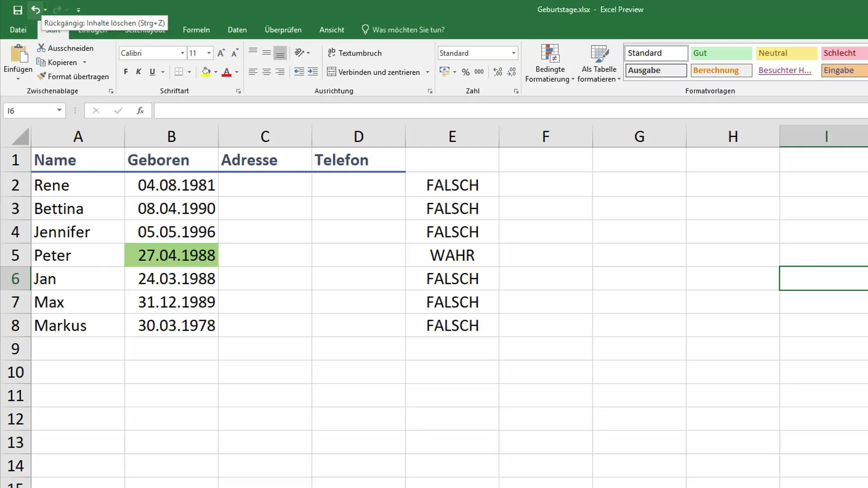Open the Undo history dropdown arrow

[45, 10]
